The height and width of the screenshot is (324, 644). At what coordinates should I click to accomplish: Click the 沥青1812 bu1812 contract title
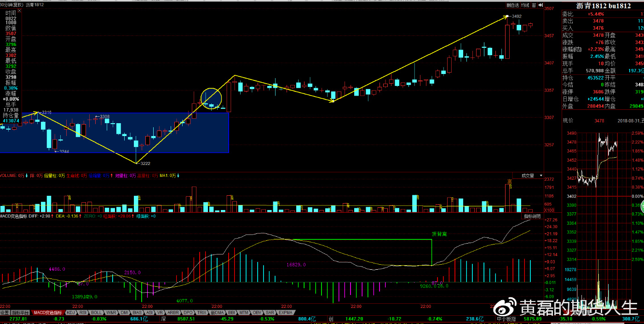(604, 6)
